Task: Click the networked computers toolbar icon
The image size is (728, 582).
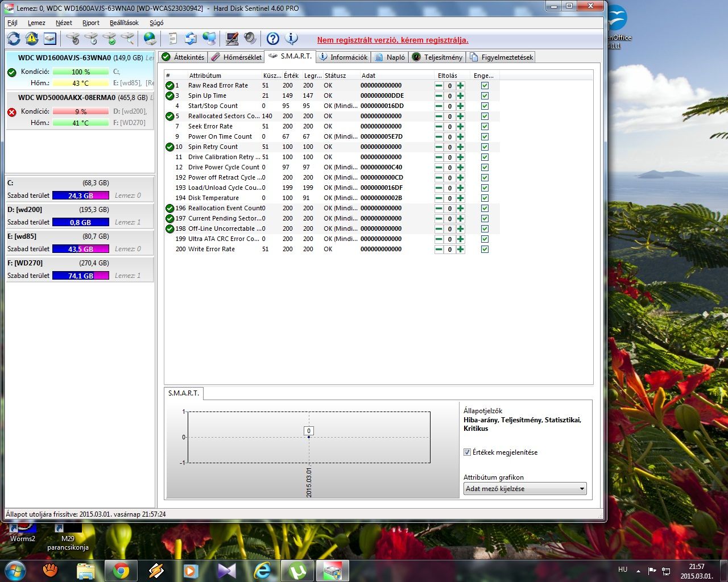Action: [209, 39]
